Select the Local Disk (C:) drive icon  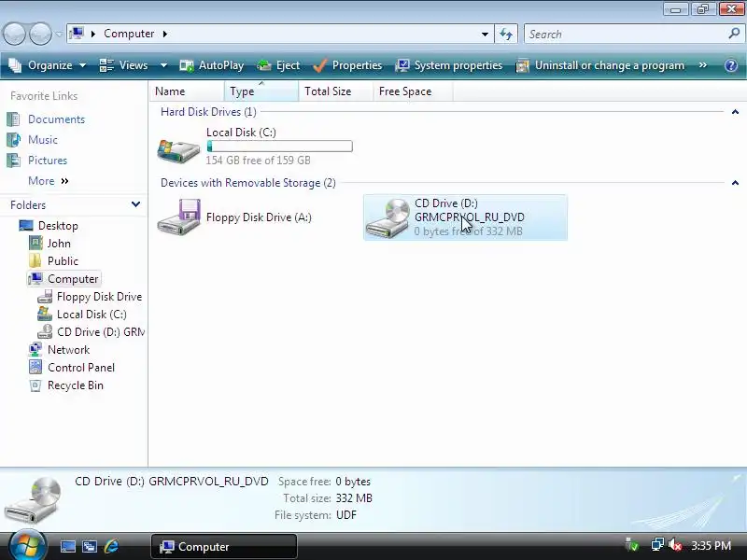[178, 150]
